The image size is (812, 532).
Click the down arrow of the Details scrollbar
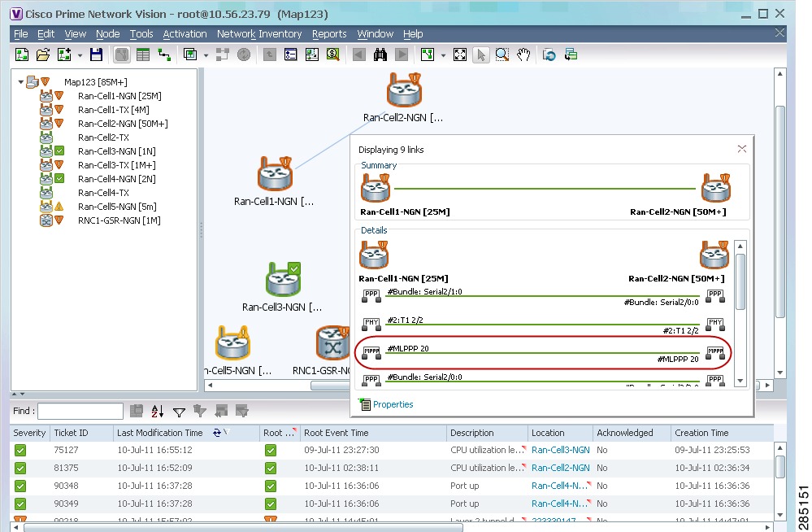click(740, 381)
